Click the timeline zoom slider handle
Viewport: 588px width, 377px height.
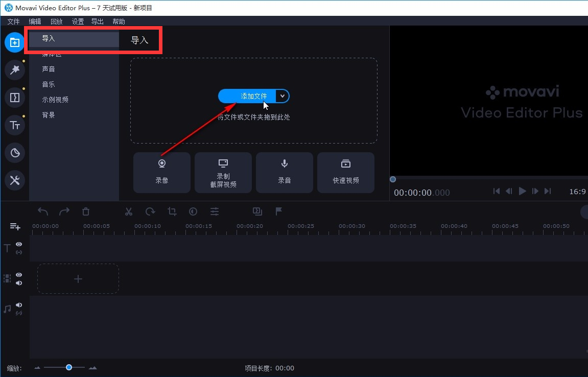(69, 367)
